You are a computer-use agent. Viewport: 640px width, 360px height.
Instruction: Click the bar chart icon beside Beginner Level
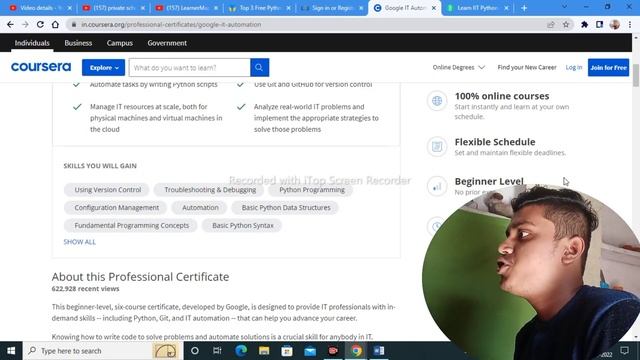[437, 187]
